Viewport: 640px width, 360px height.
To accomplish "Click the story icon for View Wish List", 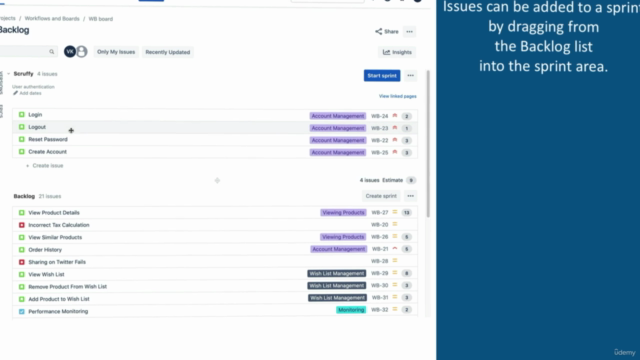I will 22,274.
